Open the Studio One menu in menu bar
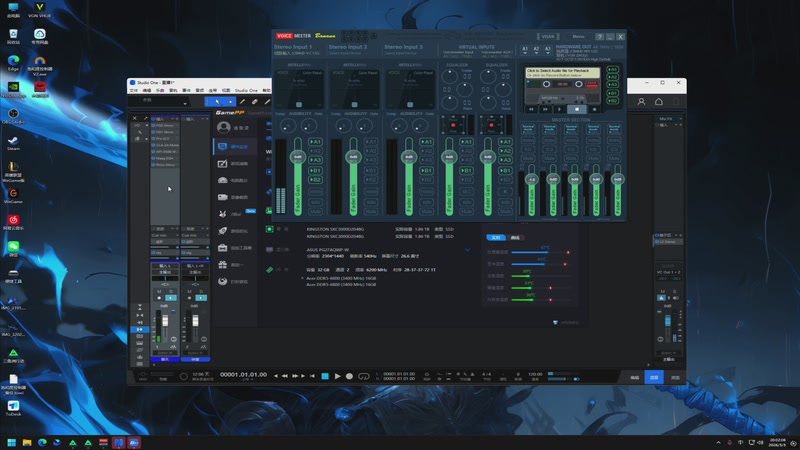Viewport: 800px width, 450px height. pyautogui.click(x=246, y=90)
